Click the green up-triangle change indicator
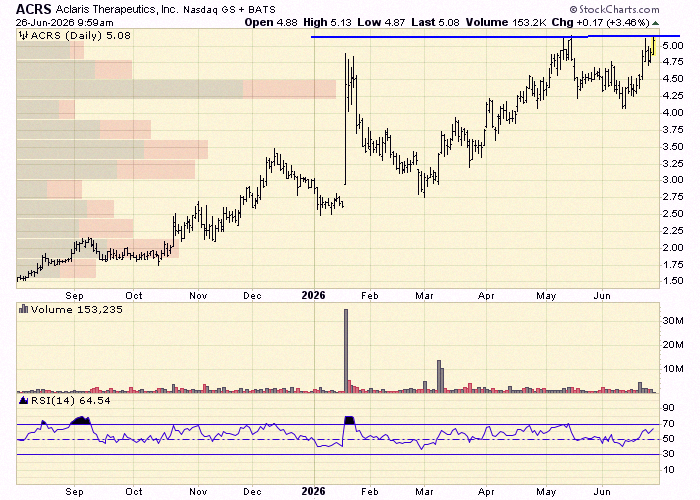This screenshot has height=500, width=700. coord(655,23)
